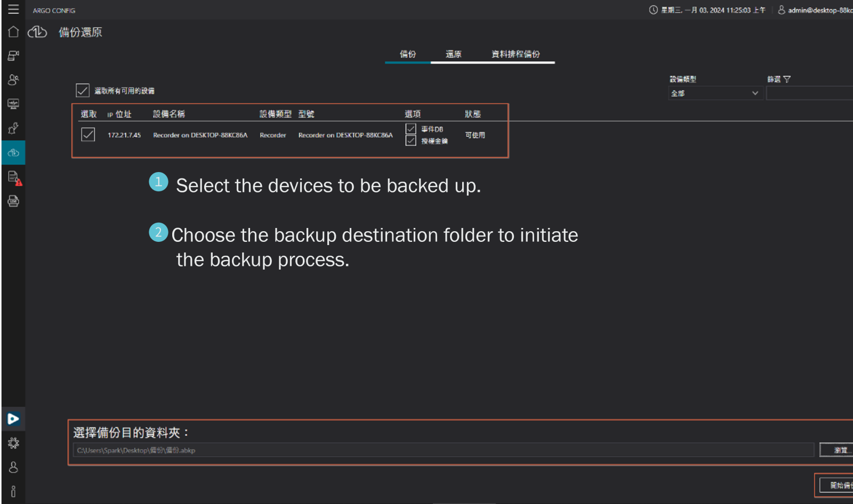Switch to the 資料排程備份 tab
853x504 pixels.
point(515,54)
